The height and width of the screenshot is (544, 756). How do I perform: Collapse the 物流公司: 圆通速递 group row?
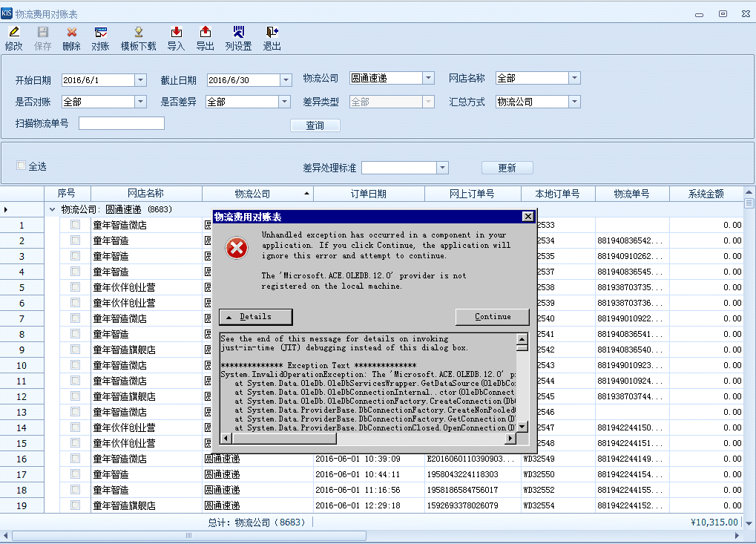tap(52, 209)
